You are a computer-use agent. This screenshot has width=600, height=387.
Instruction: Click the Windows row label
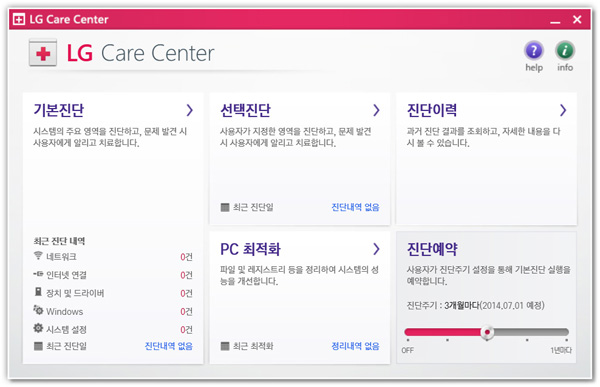65,312
